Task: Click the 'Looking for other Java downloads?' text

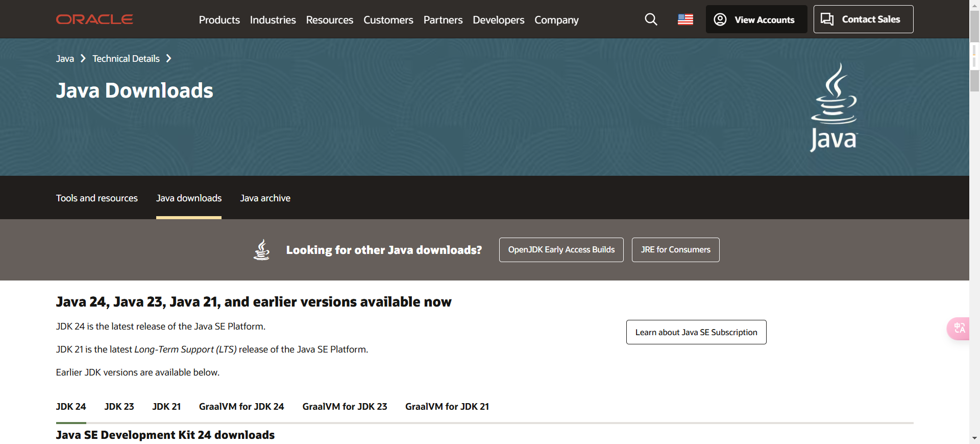Action: [384, 250]
